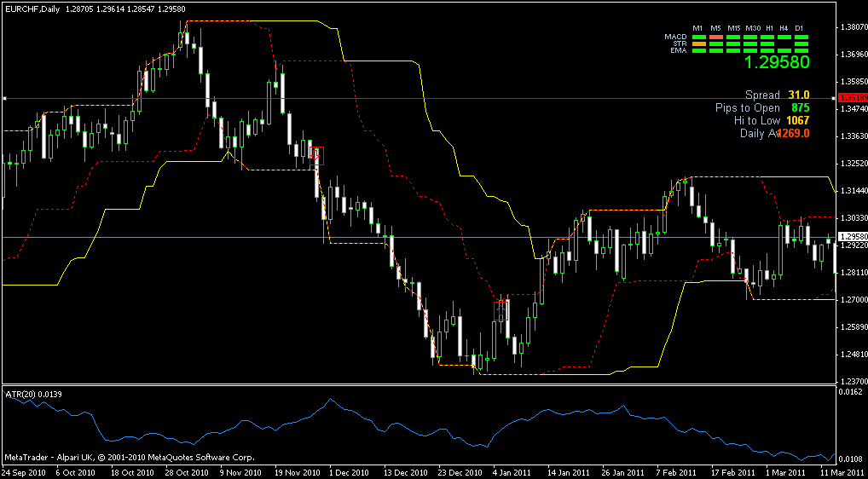Click the M1 timeframe column label
Screen dimensions: 868x479
[697, 28]
